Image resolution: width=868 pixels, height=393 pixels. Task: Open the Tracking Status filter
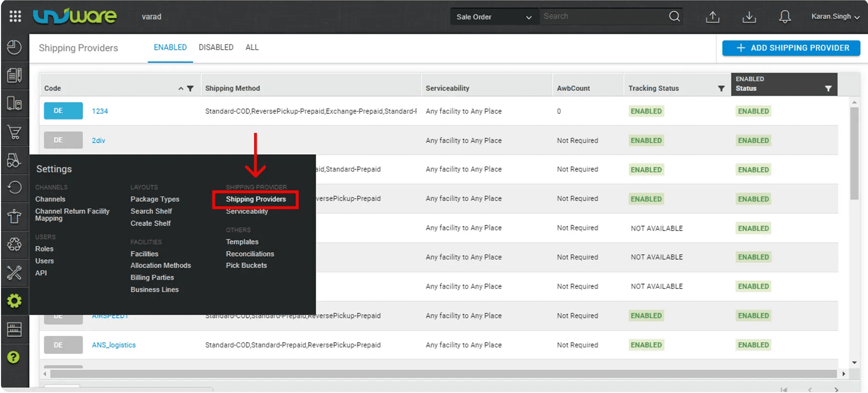pyautogui.click(x=721, y=89)
